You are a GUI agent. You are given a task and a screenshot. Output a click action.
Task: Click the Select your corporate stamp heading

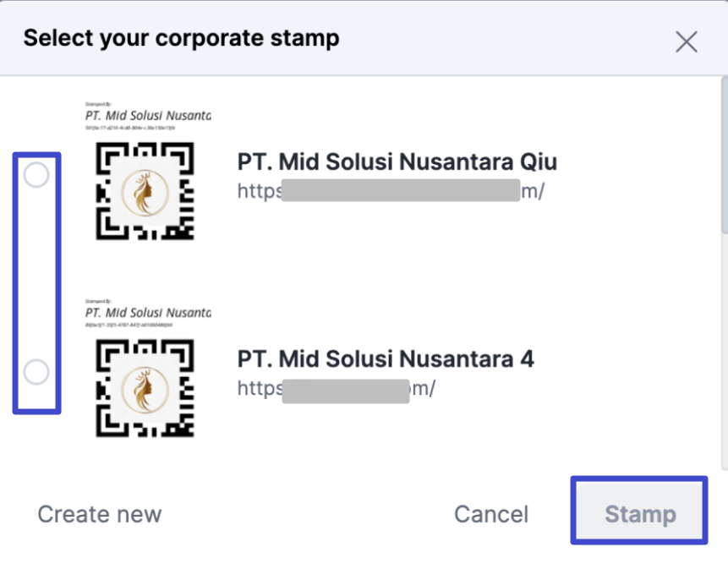181,39
